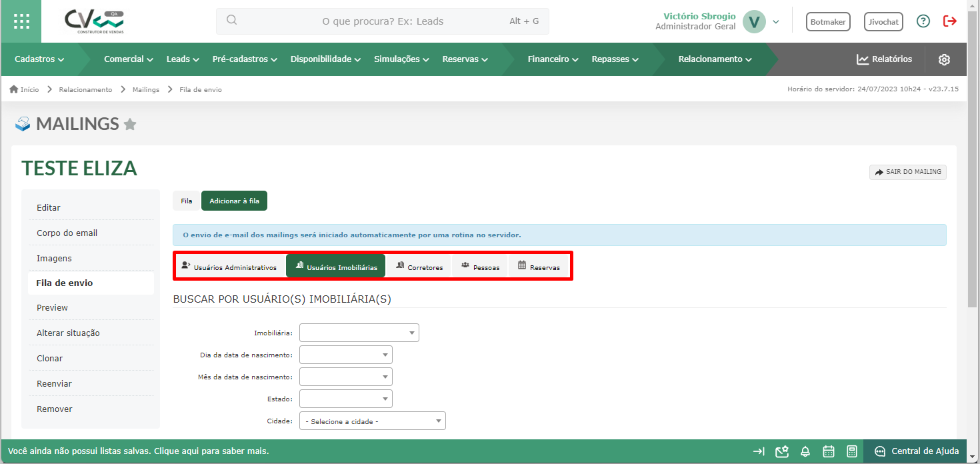Open the Imobiliária dropdown
980x464 pixels.
point(359,333)
